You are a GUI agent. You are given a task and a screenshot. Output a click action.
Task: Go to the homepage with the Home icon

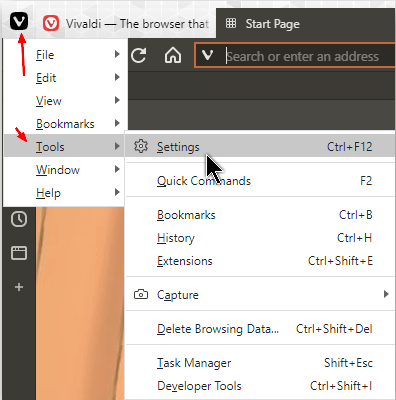173,55
